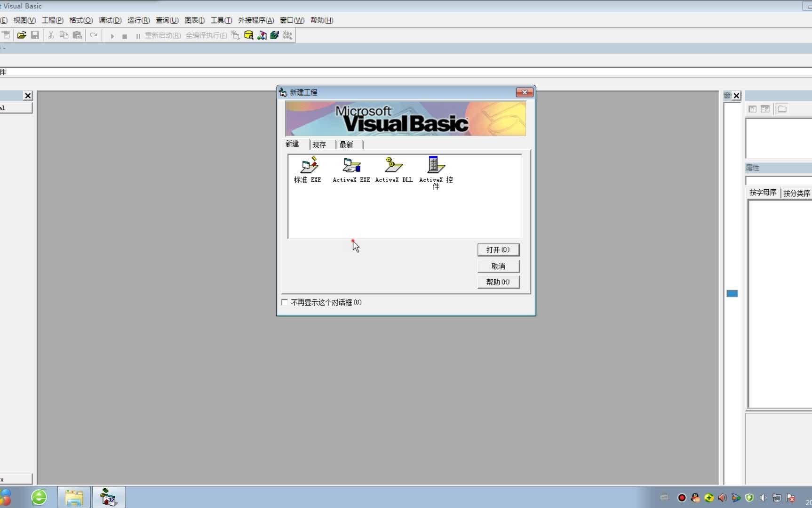Click the gray binoculars toolbar icon
The image size is (812, 508).
pos(287,35)
